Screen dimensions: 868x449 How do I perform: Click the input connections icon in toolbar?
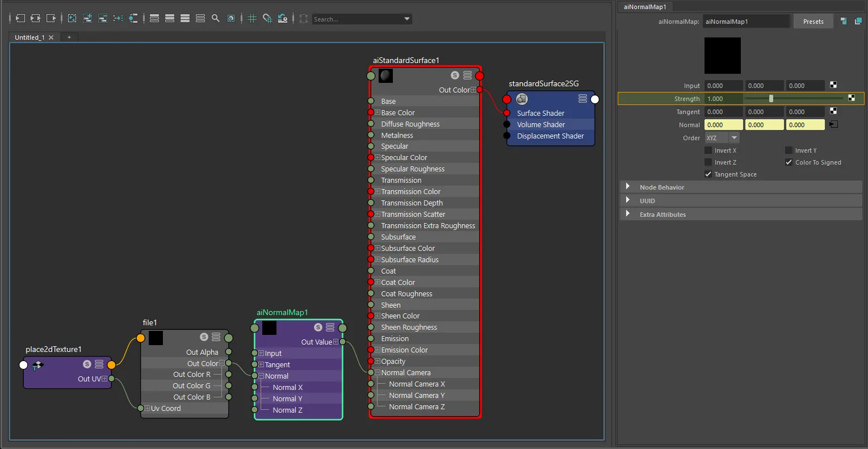point(20,19)
